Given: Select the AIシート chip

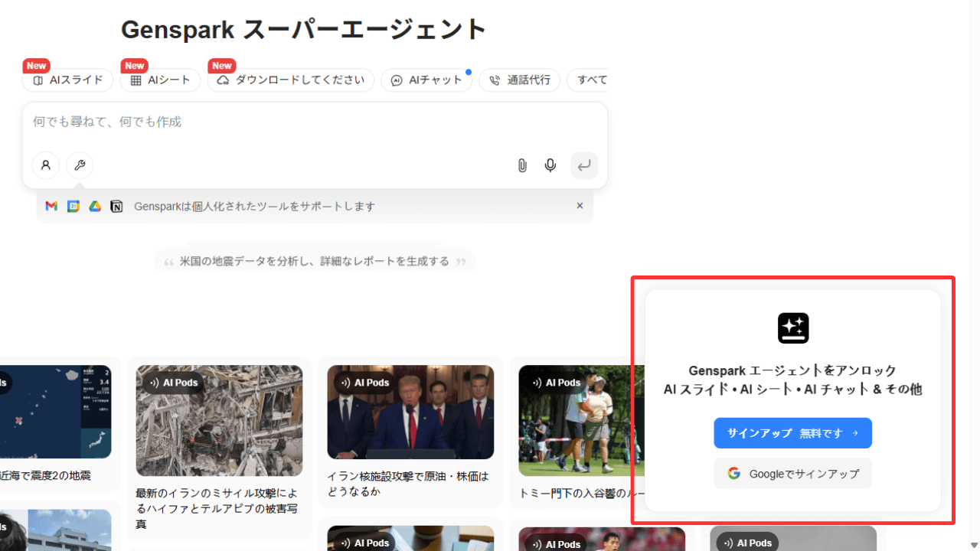Looking at the screenshot, I should (x=161, y=80).
